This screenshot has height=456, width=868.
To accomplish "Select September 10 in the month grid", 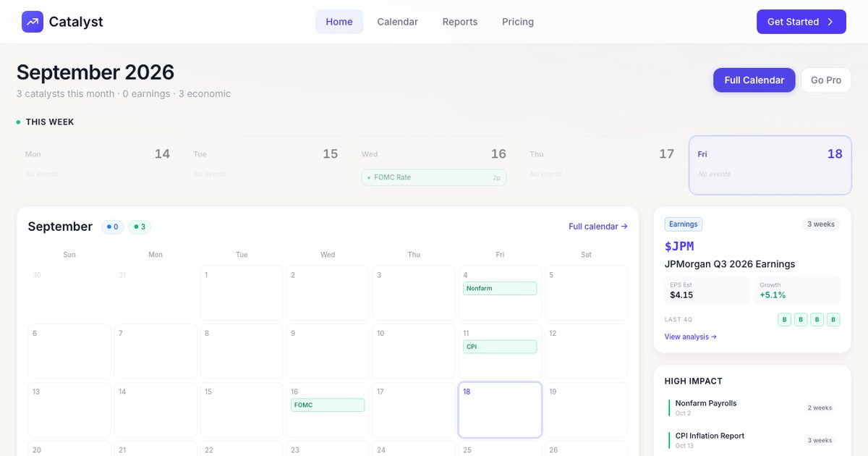I will click(x=414, y=352).
